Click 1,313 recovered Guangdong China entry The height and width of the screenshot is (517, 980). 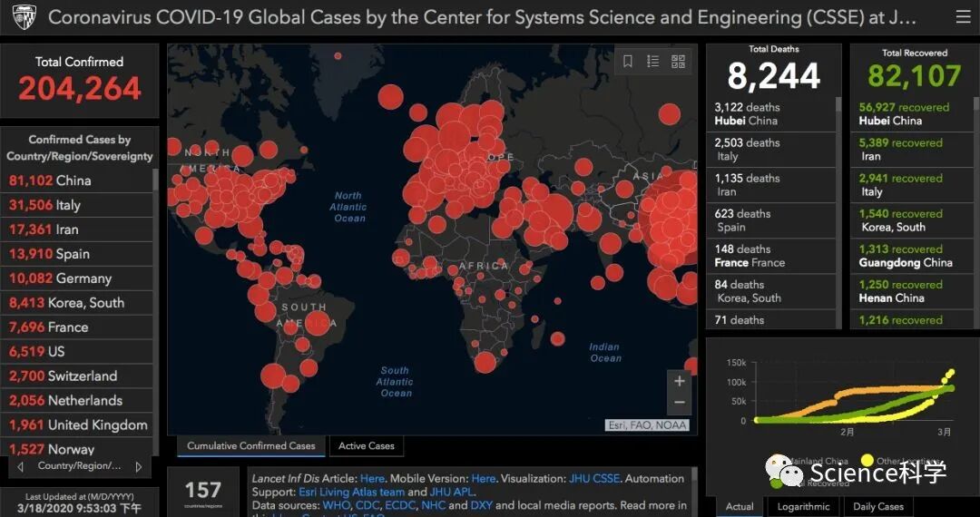tap(911, 256)
